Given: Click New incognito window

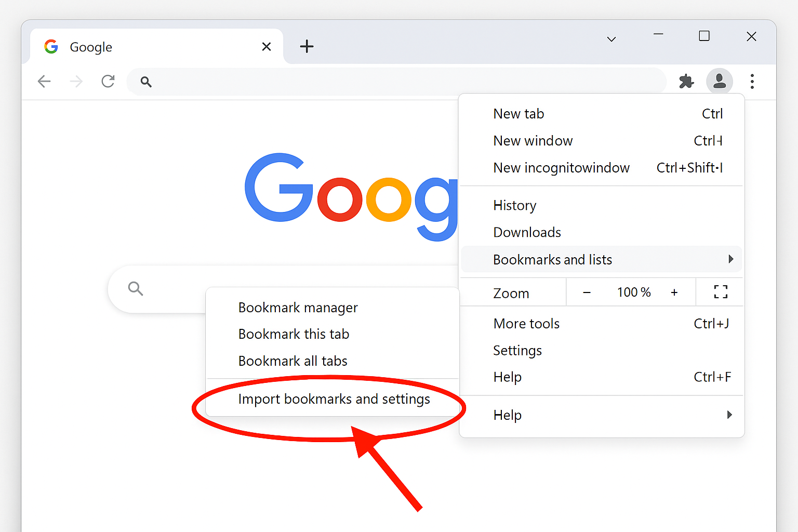Looking at the screenshot, I should [x=561, y=167].
